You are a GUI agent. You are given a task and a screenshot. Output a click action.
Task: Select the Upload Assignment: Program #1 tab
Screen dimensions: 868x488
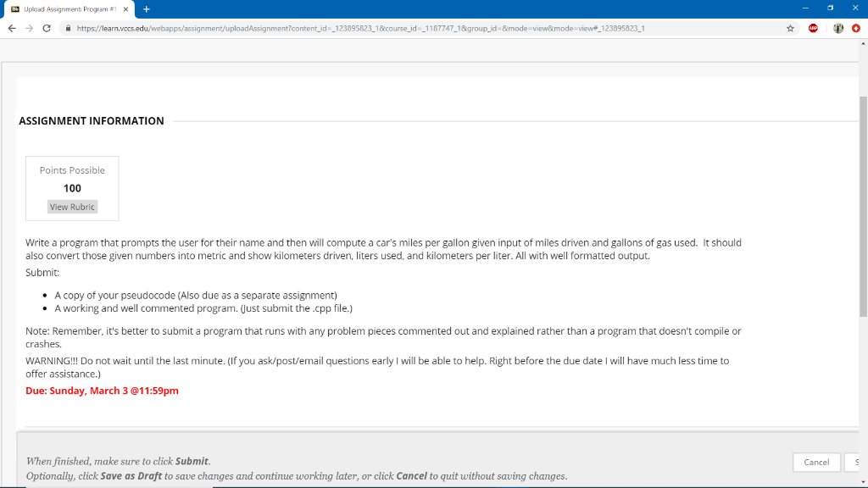point(70,8)
